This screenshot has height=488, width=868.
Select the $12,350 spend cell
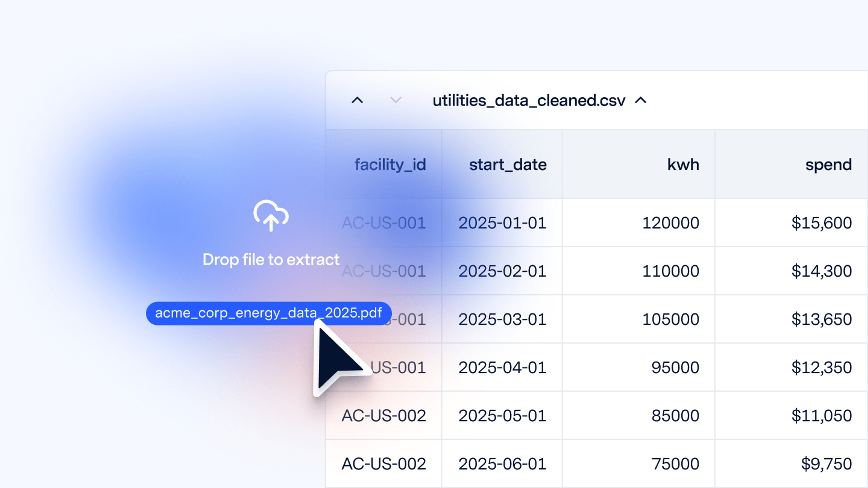791,367
